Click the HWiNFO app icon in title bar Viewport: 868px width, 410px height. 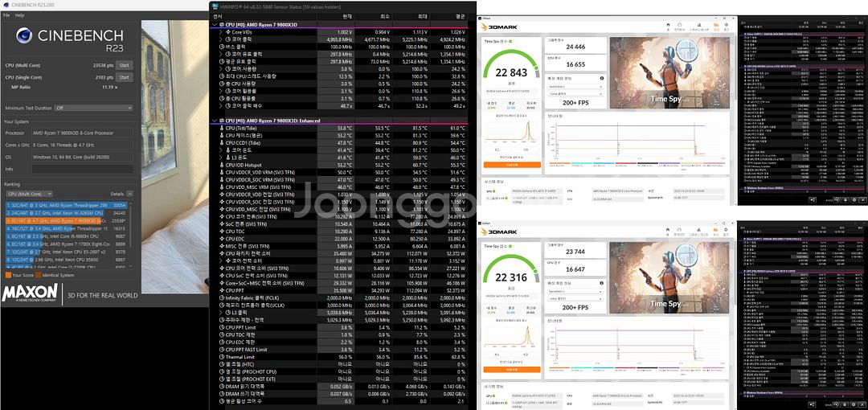(215, 5)
